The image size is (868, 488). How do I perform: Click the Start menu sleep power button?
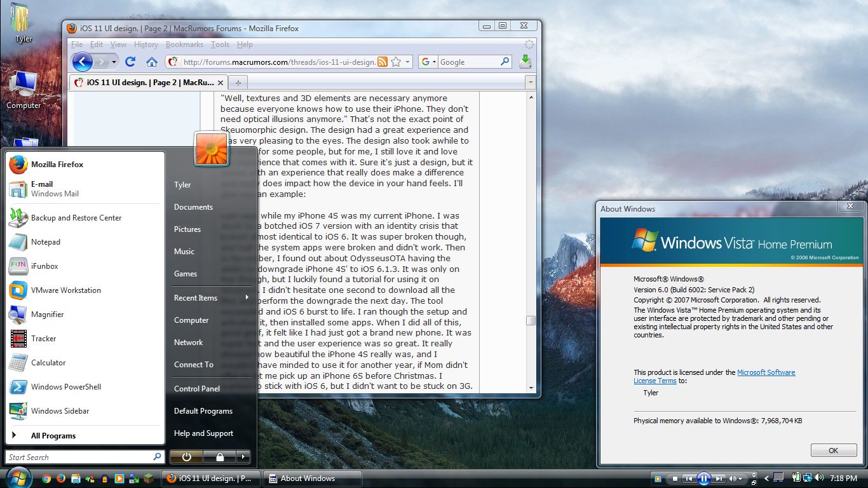click(x=186, y=457)
